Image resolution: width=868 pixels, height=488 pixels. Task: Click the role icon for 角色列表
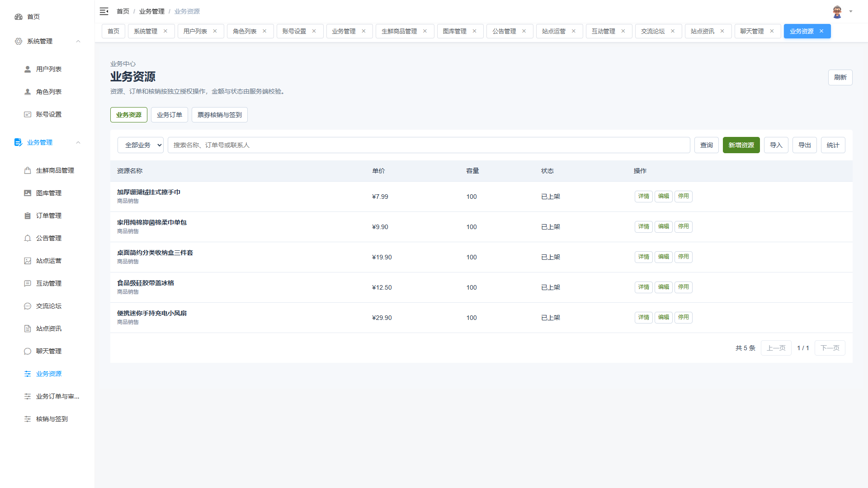coord(28,92)
